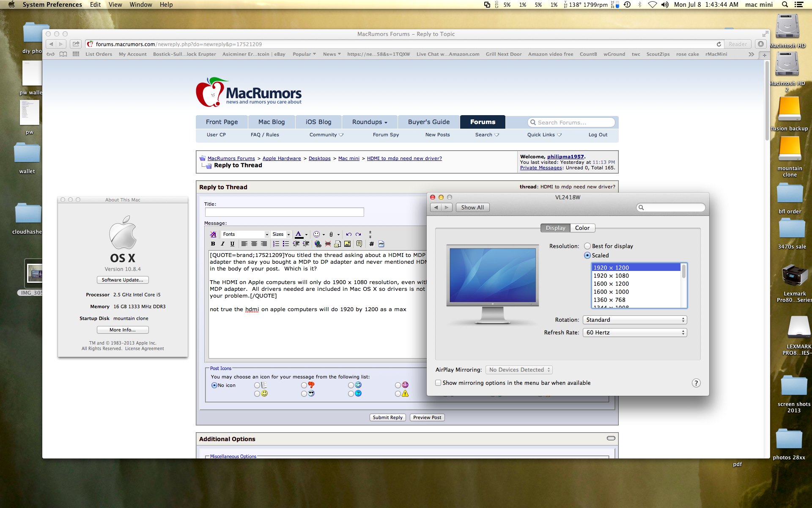Viewport: 812px width, 508px height.
Task: Decrease indent in the editor
Action: [x=296, y=244]
